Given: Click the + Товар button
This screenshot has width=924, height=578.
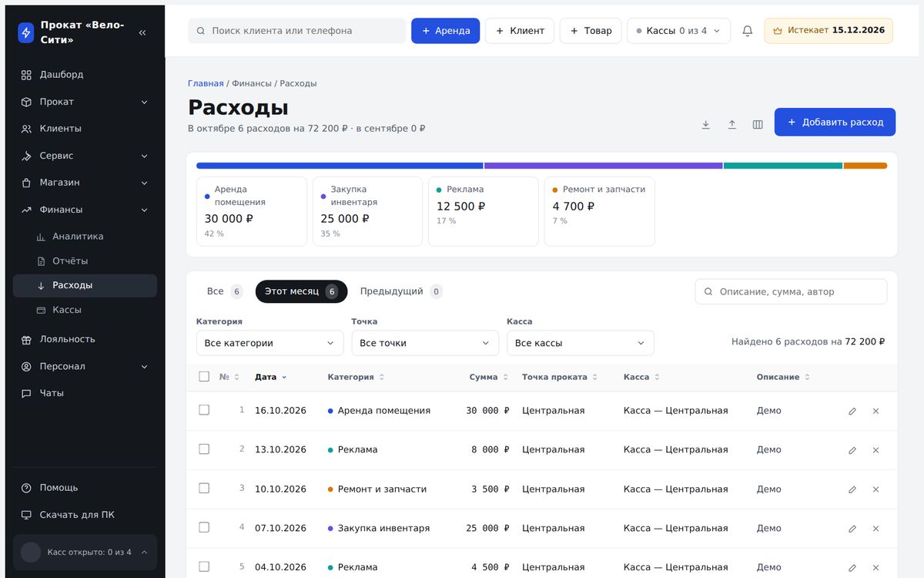Looking at the screenshot, I should tap(591, 31).
